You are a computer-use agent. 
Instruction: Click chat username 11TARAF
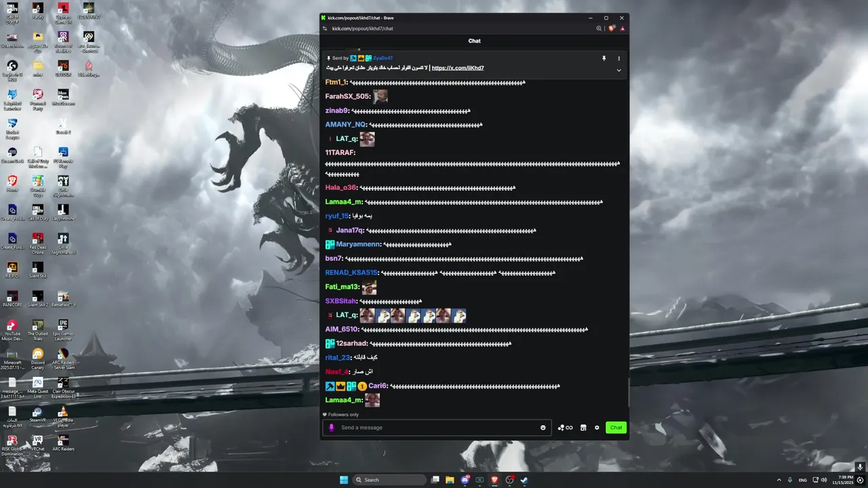tap(340, 152)
